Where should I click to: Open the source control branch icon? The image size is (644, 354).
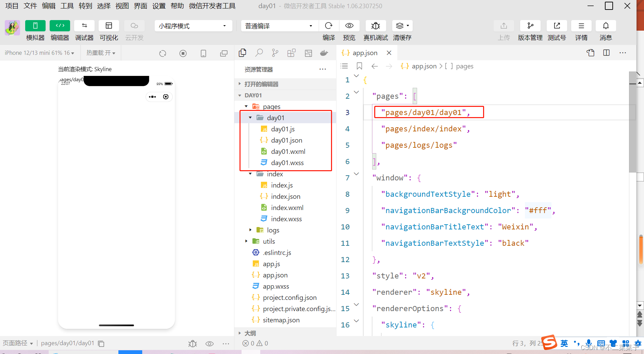pyautogui.click(x=275, y=53)
